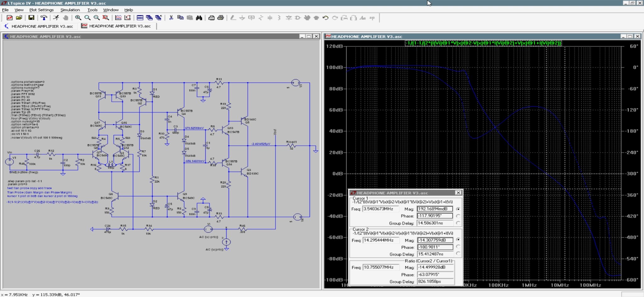Zoom to fit with crossed magnifier icon

(106, 18)
